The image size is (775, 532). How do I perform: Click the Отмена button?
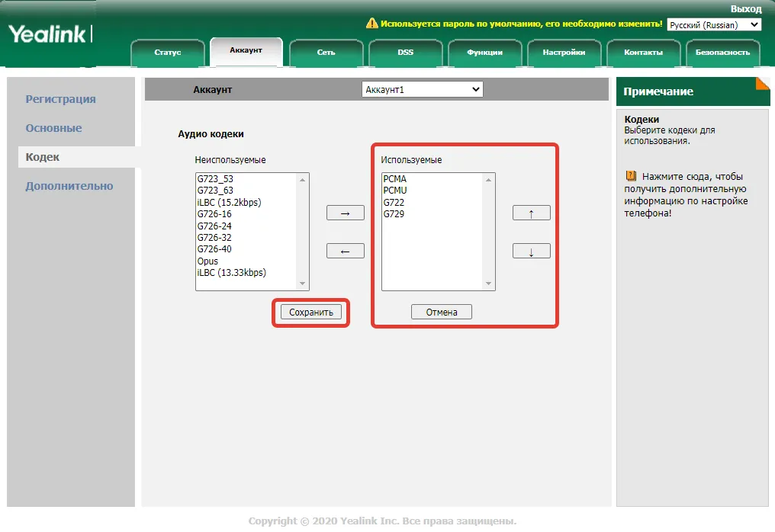click(442, 312)
